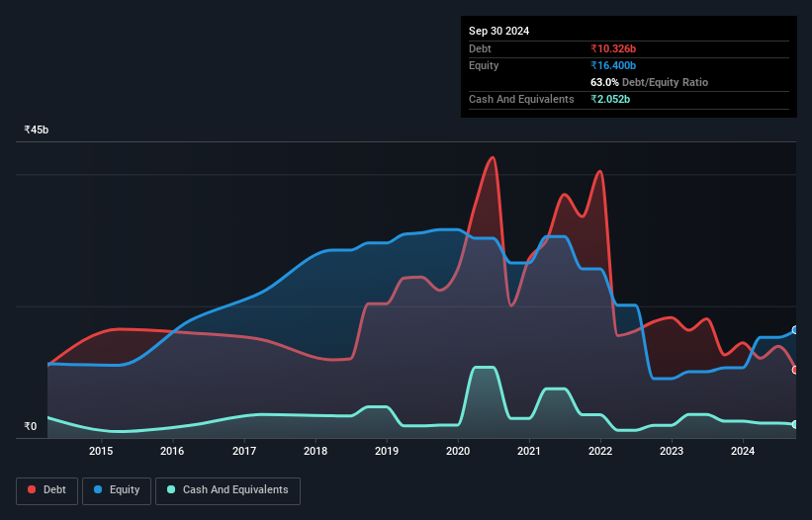Select the red Debt endpoint marker
Image resolution: width=812 pixels, height=520 pixels.
795,370
